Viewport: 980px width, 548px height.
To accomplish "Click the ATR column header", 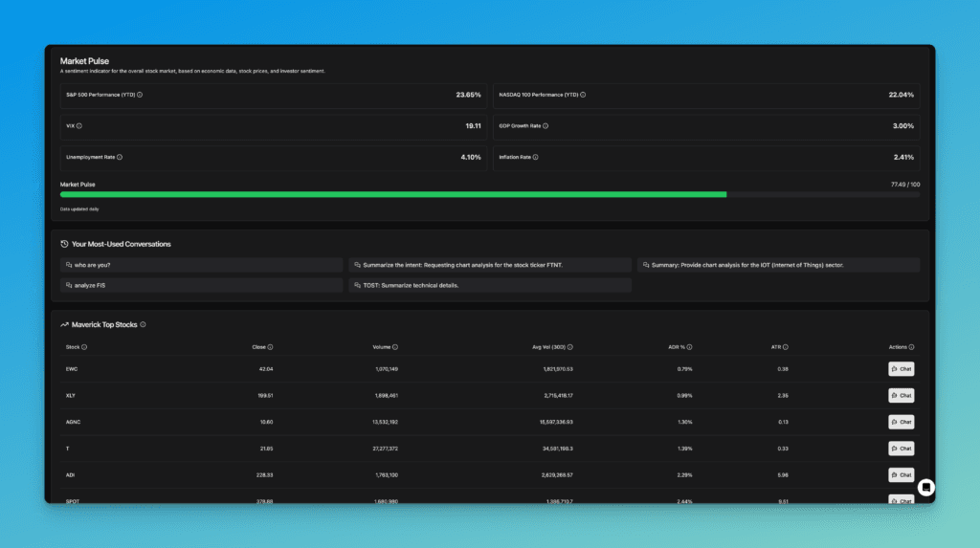I will [x=775, y=347].
